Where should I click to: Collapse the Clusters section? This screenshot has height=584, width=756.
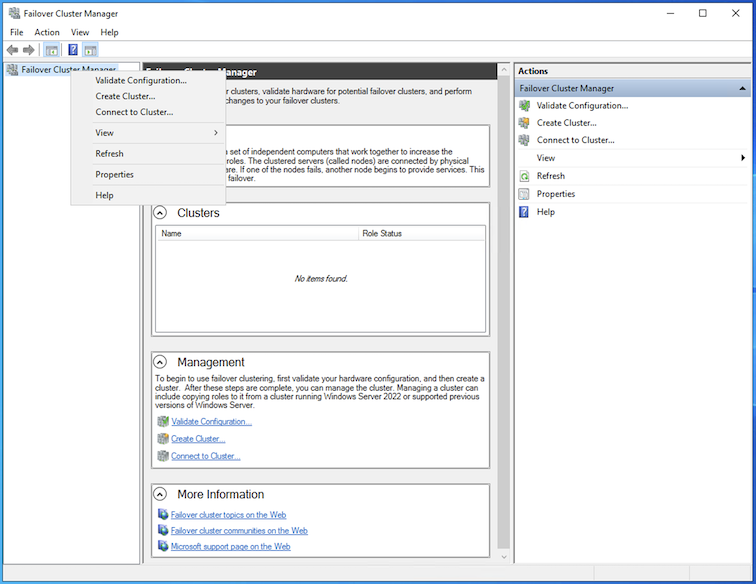[160, 213]
